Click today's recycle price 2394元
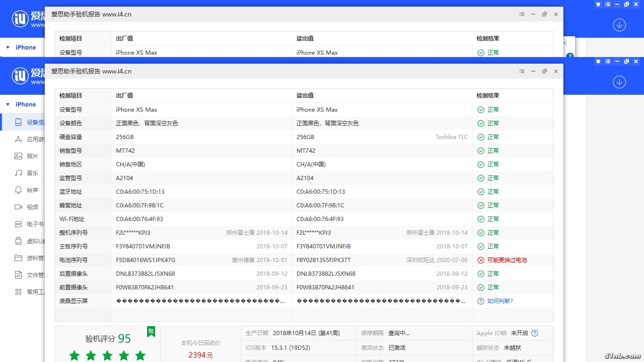This screenshot has width=644, height=362. [x=200, y=355]
